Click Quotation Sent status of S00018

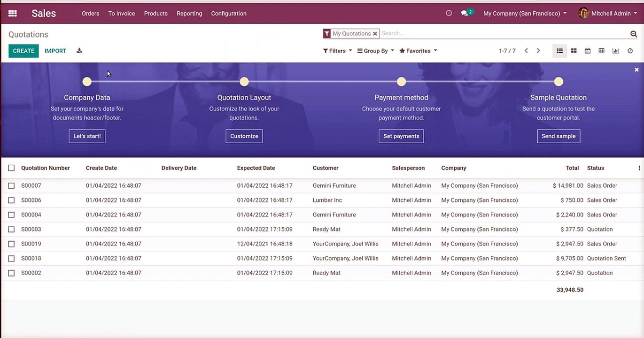coord(606,259)
